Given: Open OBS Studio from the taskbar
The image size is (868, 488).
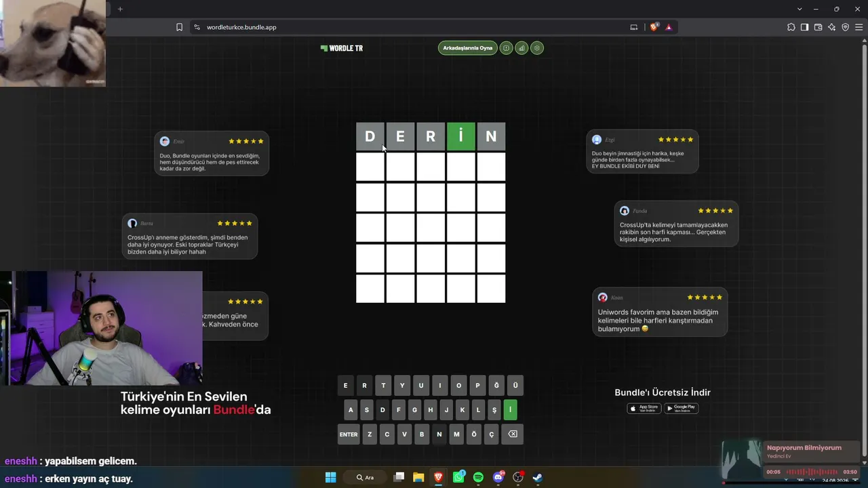Looking at the screenshot, I should [518, 477].
